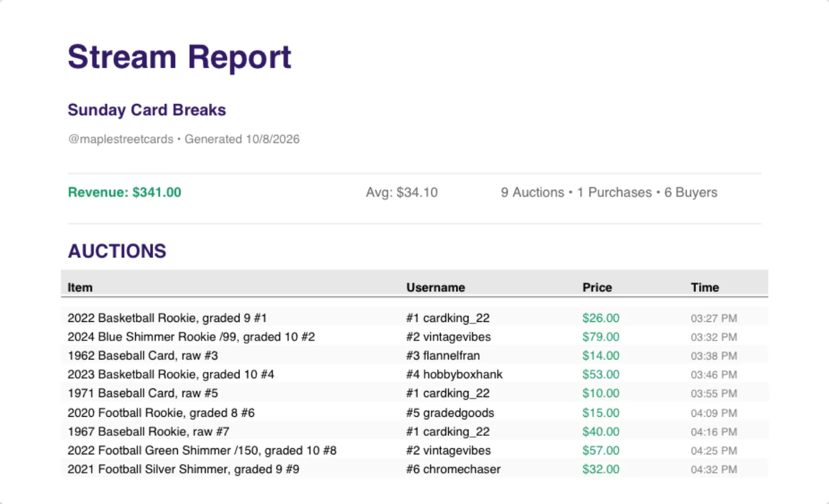Screen dimensions: 829x504
Task: Click the #5 gradedgoods username
Action: pos(450,413)
